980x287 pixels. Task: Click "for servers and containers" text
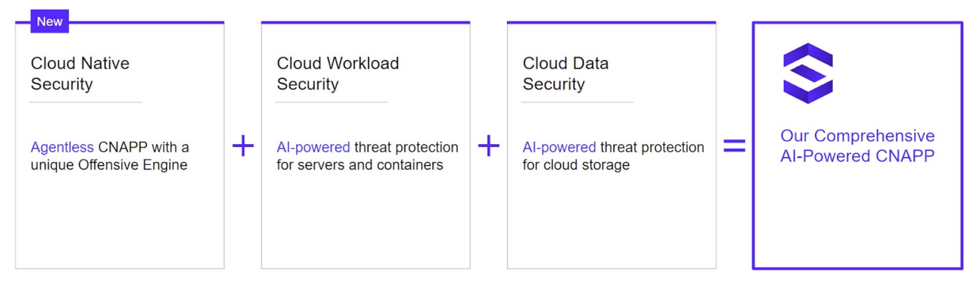(360, 165)
